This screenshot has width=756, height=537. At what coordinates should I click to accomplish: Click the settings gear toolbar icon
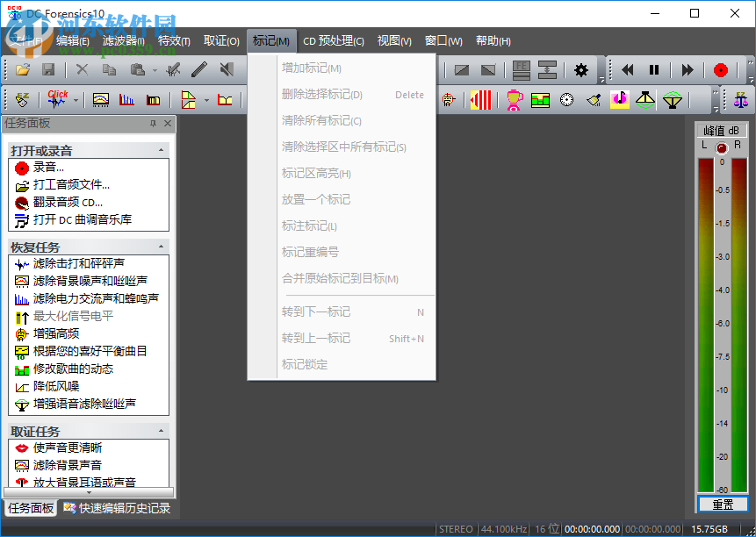(581, 70)
